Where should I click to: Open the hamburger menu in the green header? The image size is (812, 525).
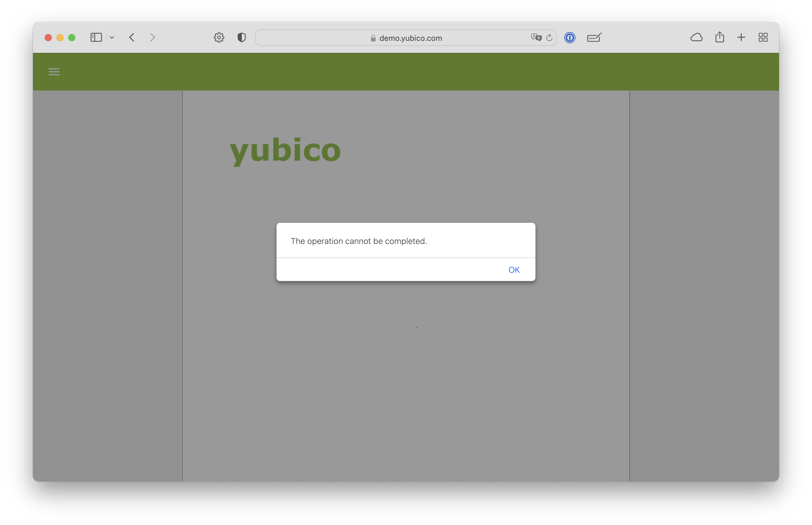click(x=54, y=72)
